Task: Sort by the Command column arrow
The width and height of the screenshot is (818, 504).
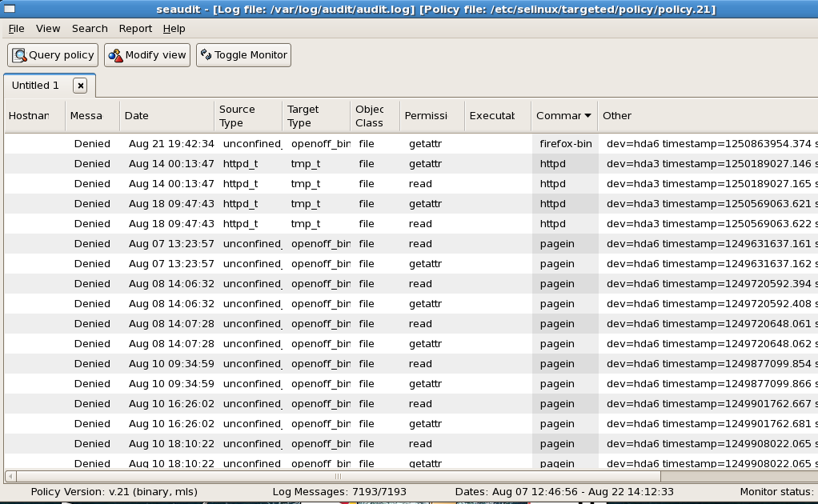Action: [587, 116]
